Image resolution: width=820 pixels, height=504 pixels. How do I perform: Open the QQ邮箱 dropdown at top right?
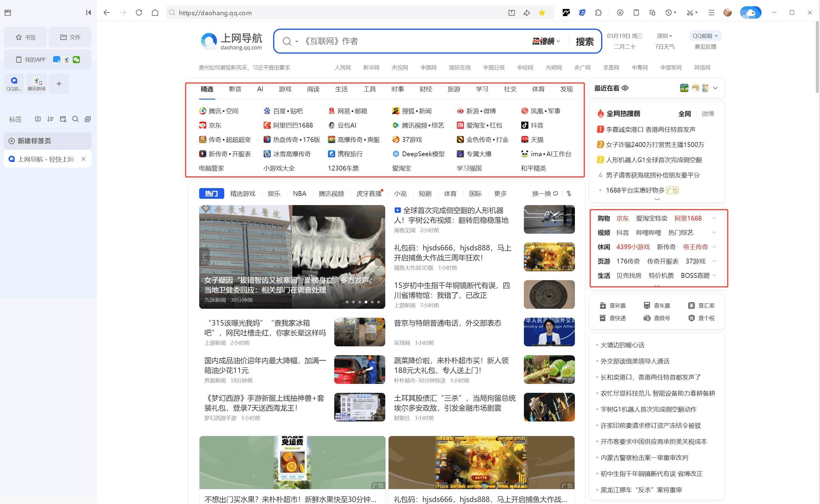[x=705, y=36]
